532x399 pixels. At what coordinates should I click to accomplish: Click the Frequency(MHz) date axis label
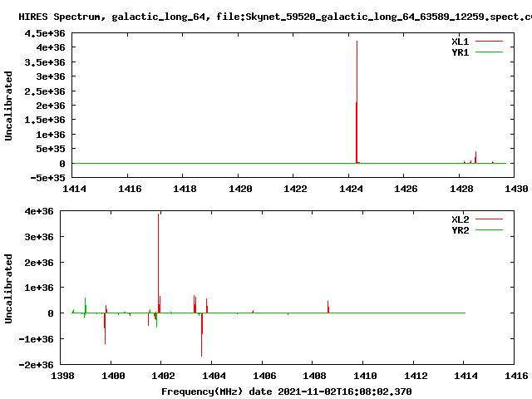point(287,392)
